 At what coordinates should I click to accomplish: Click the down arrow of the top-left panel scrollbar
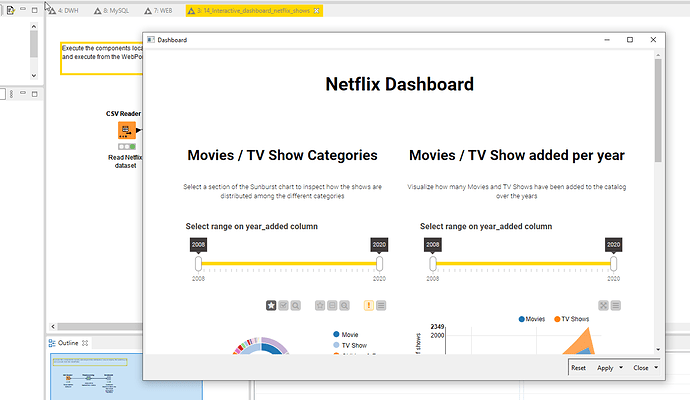coord(34,76)
